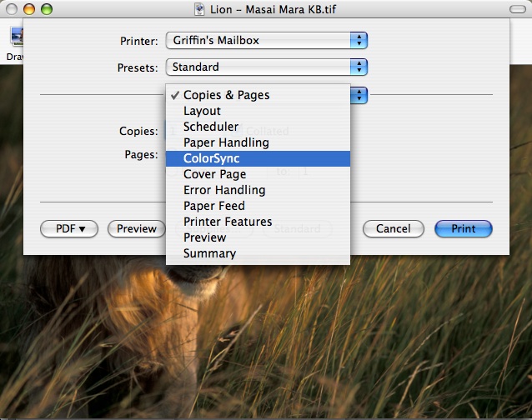This screenshot has height=420, width=532.
Task: Select Scheduler in the options list
Action: pos(211,127)
